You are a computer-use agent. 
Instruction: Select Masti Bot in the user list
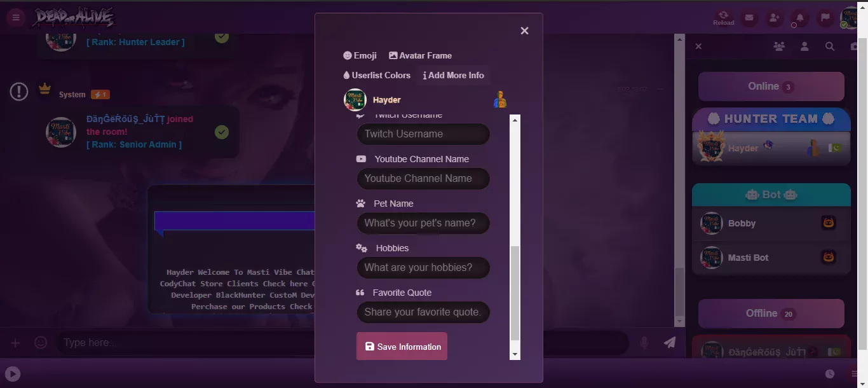(771, 258)
